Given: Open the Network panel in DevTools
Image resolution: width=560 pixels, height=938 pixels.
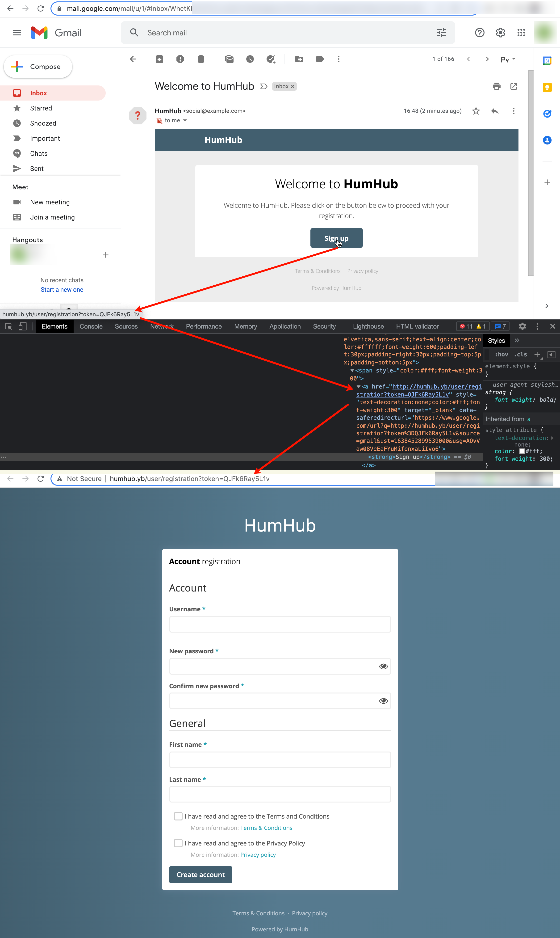Looking at the screenshot, I should [x=162, y=326].
